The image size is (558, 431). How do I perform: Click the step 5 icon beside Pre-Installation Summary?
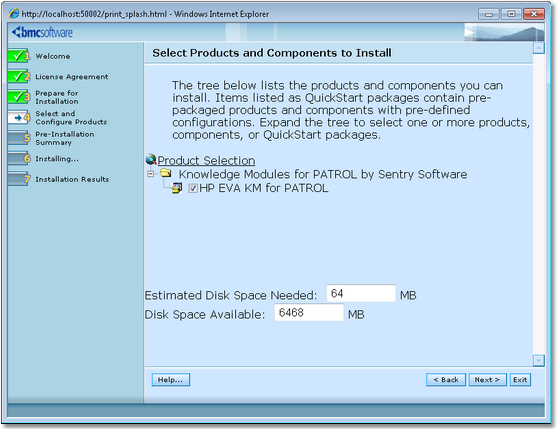click(19, 138)
